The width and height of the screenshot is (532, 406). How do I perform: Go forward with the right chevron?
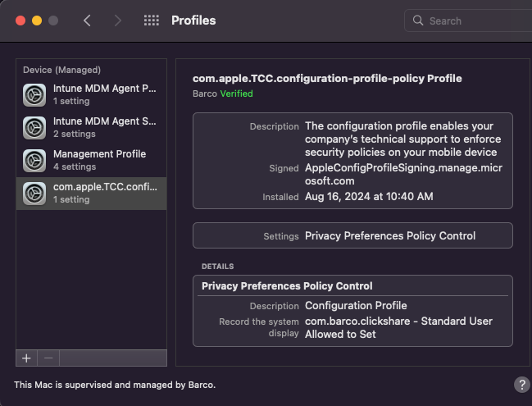tap(117, 21)
